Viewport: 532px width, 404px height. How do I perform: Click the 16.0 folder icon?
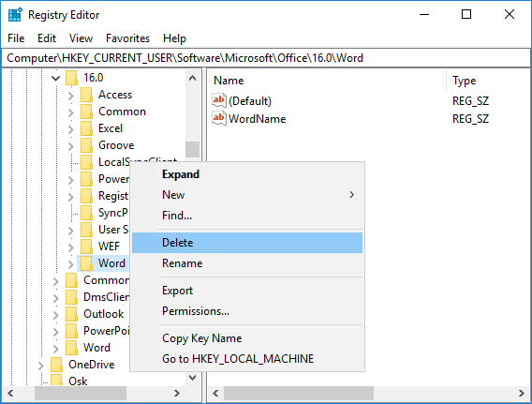[71, 78]
